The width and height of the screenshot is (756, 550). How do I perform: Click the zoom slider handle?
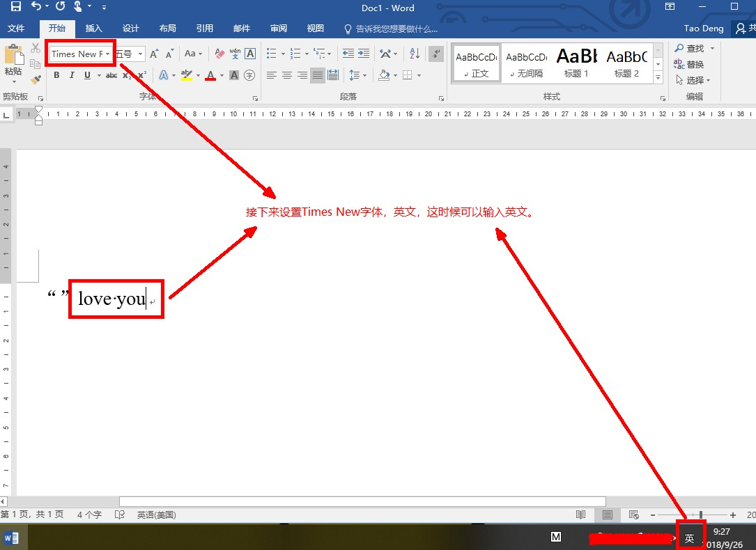click(700, 515)
